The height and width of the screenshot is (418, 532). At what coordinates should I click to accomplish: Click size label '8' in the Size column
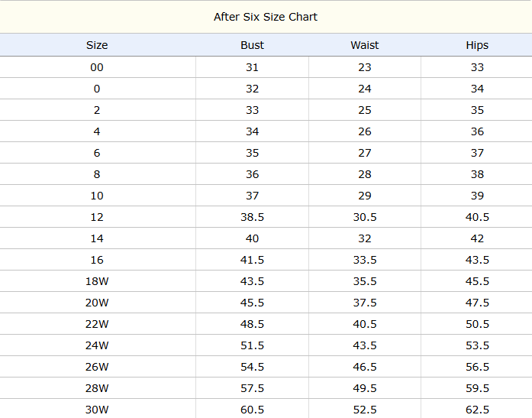point(97,174)
